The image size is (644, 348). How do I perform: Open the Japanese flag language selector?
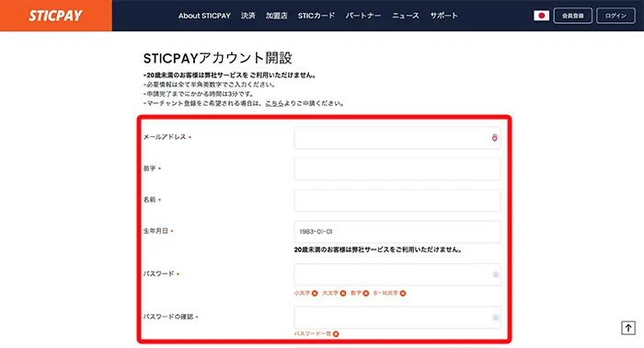(541, 16)
